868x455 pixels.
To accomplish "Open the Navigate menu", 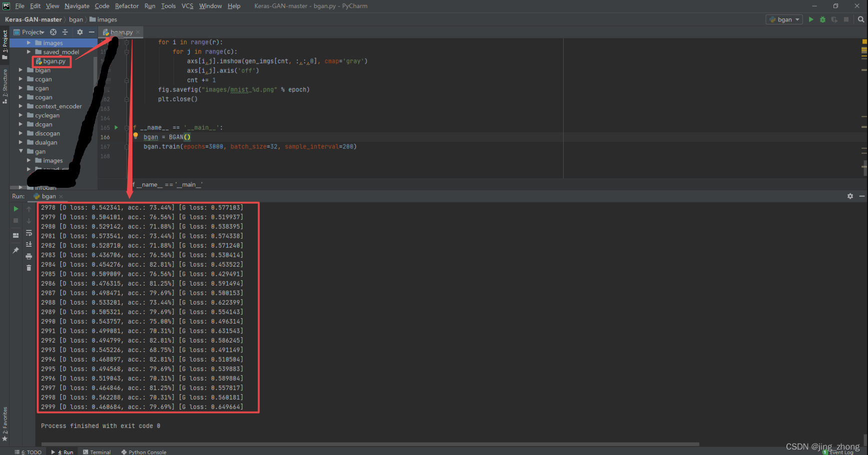I will (x=77, y=6).
